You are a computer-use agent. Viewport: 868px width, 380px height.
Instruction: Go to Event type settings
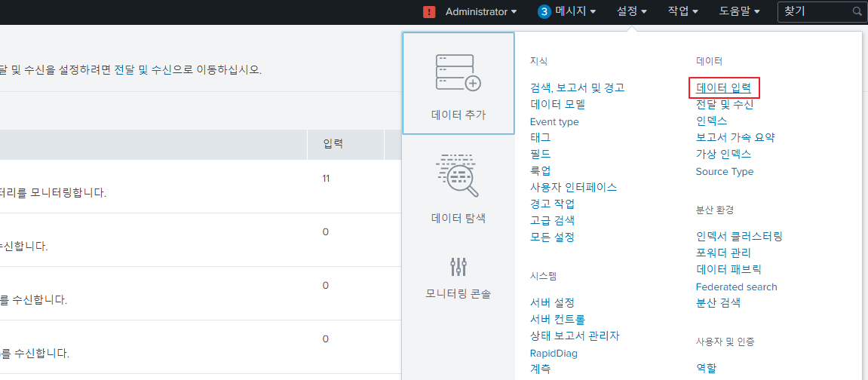coord(554,121)
